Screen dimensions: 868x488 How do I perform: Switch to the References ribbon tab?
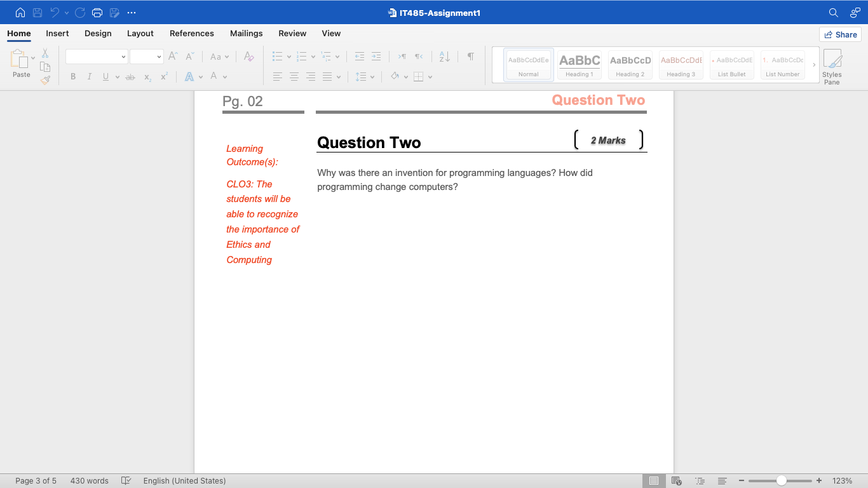tap(191, 33)
